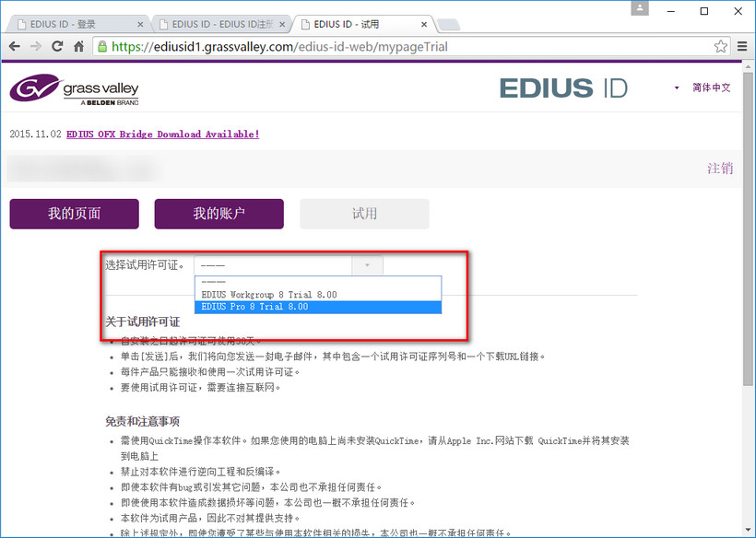Bookmark this page with the star icon
The image size is (756, 538).
click(x=720, y=44)
